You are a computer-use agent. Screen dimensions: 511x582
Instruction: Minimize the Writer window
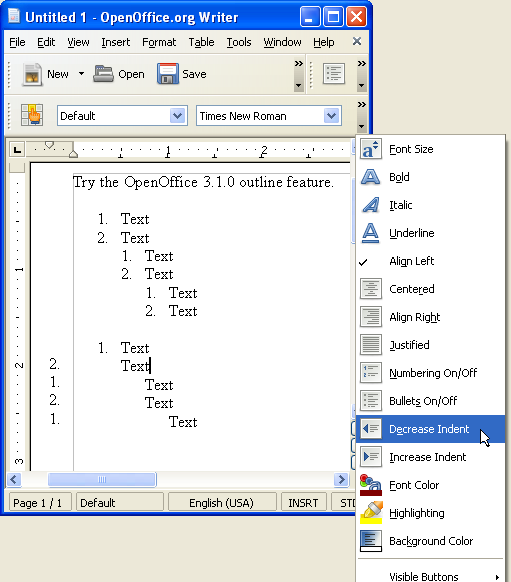pos(310,17)
